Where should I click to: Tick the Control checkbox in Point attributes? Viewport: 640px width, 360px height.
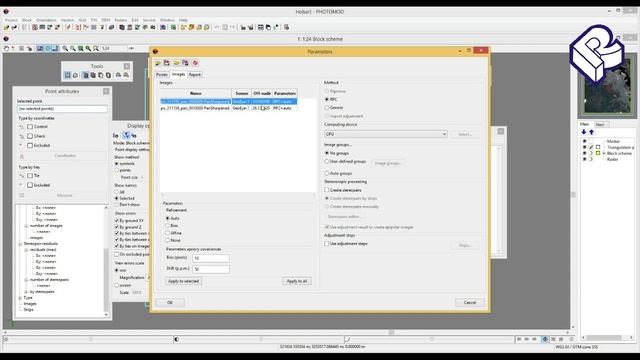point(30,127)
